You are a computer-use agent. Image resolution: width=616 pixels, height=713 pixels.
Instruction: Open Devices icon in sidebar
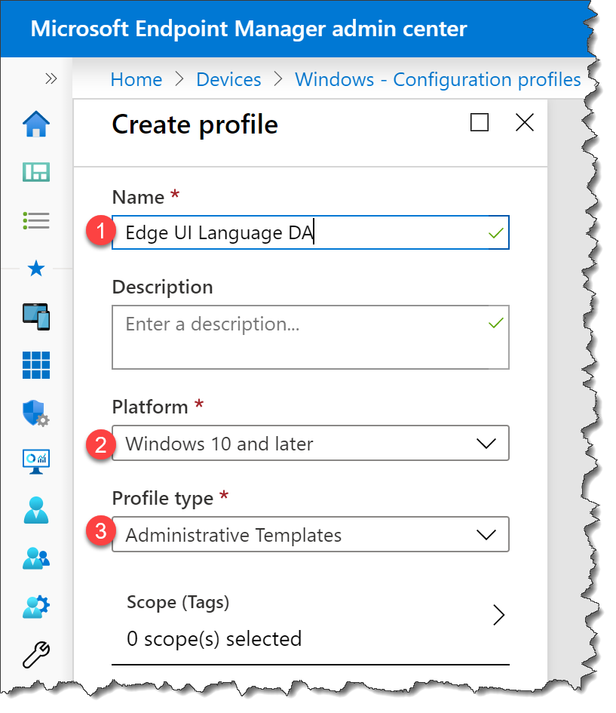(x=36, y=316)
